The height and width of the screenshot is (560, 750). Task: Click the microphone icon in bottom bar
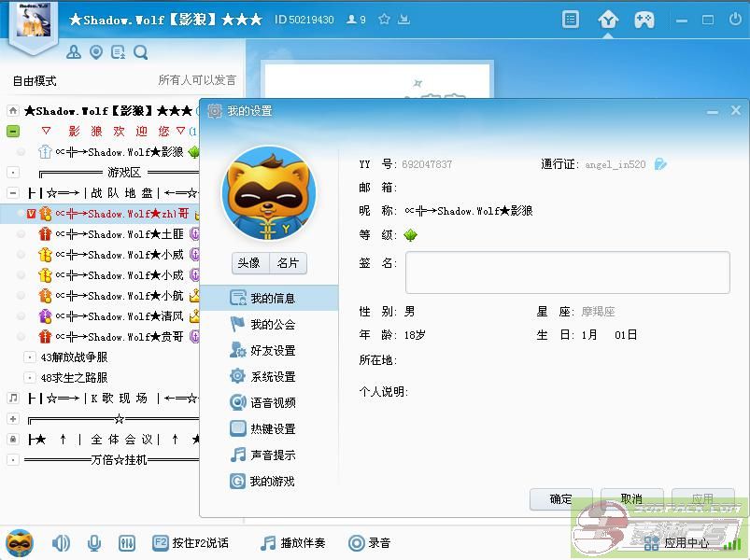[x=94, y=543]
